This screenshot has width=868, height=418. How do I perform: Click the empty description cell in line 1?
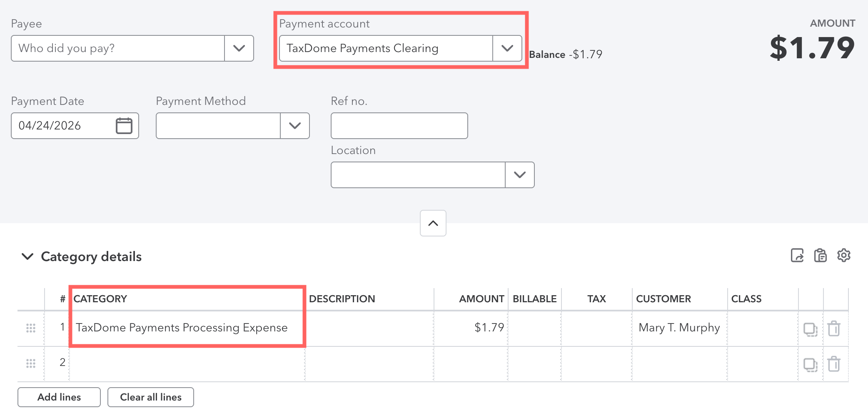(369, 328)
